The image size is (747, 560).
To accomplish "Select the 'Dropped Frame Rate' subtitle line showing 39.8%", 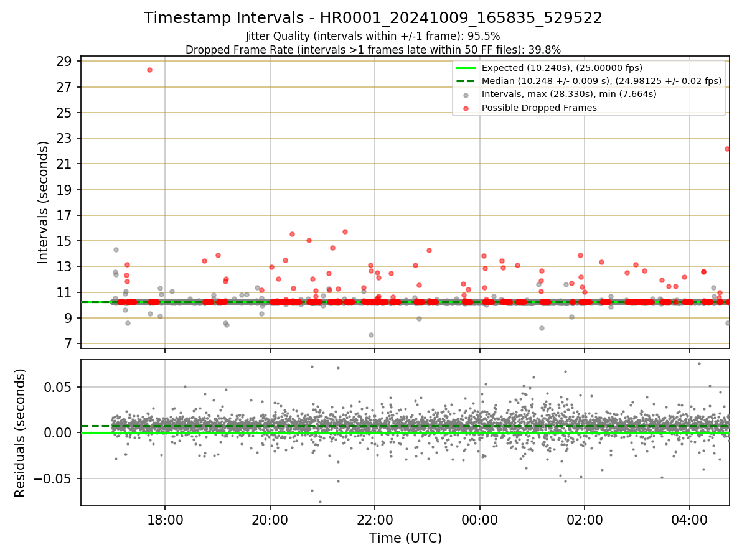I will pyautogui.click(x=373, y=50).
